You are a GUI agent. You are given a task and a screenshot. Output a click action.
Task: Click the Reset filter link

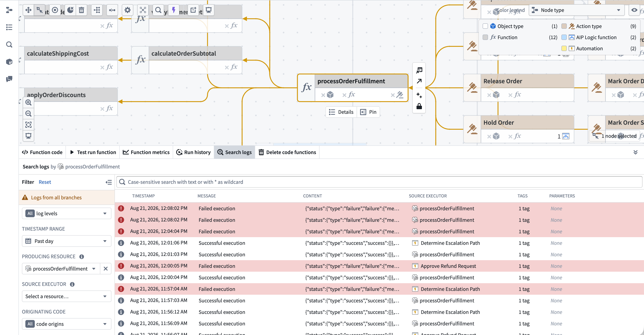(x=45, y=182)
